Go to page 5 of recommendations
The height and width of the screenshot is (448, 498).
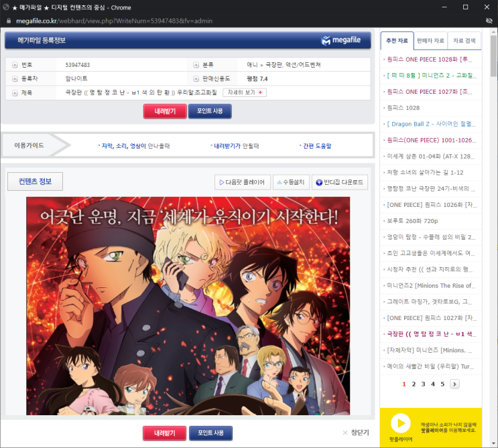pyautogui.click(x=442, y=384)
